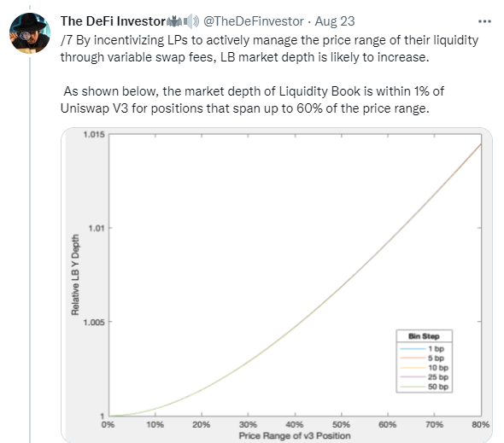Open The DeFi Investor display name link

click(113, 21)
